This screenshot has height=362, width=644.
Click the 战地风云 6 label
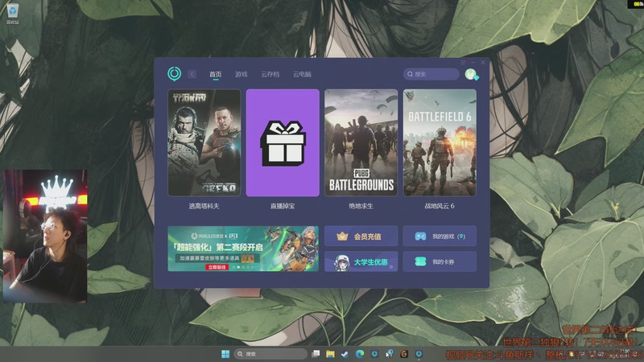click(440, 206)
